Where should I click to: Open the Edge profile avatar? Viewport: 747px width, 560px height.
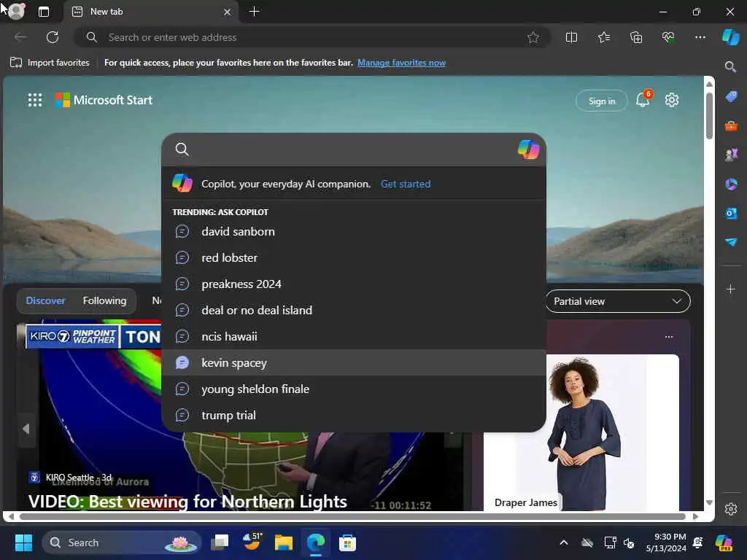tap(16, 12)
